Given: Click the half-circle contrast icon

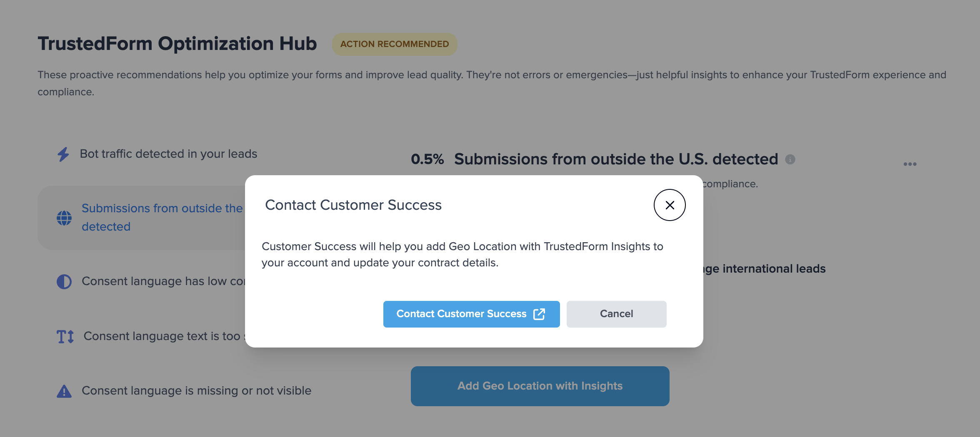Looking at the screenshot, I should (x=64, y=282).
